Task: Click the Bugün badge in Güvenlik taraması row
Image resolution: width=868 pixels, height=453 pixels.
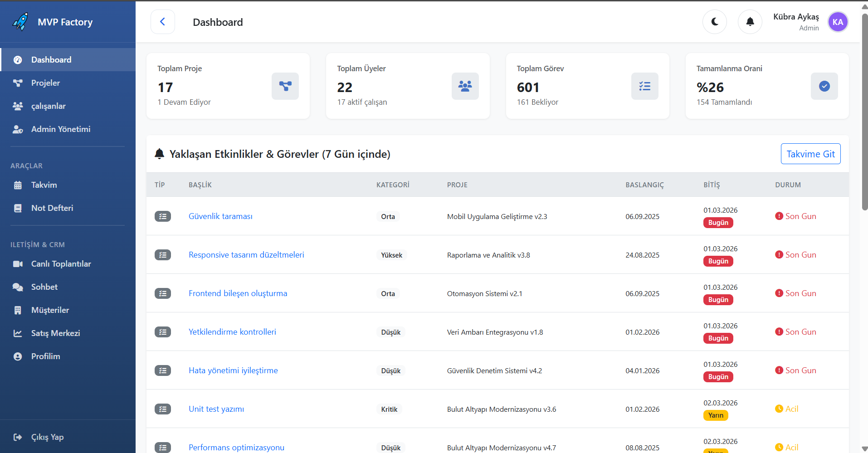Action: click(x=718, y=223)
